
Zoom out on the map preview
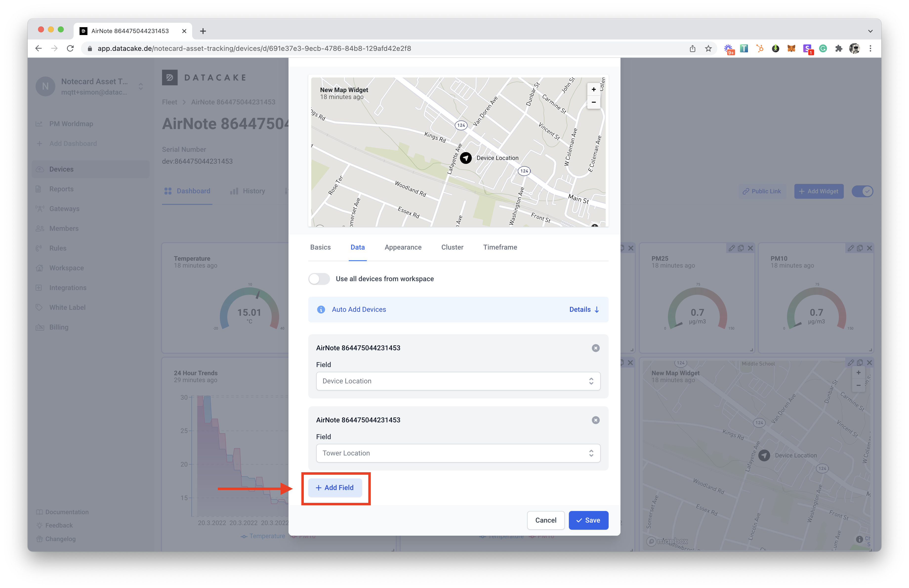coord(594,102)
